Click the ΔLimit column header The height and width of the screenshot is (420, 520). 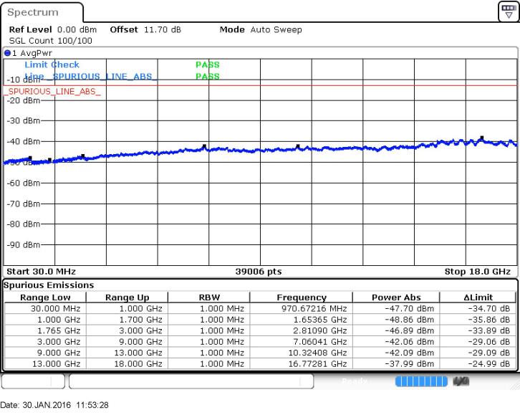tap(478, 297)
